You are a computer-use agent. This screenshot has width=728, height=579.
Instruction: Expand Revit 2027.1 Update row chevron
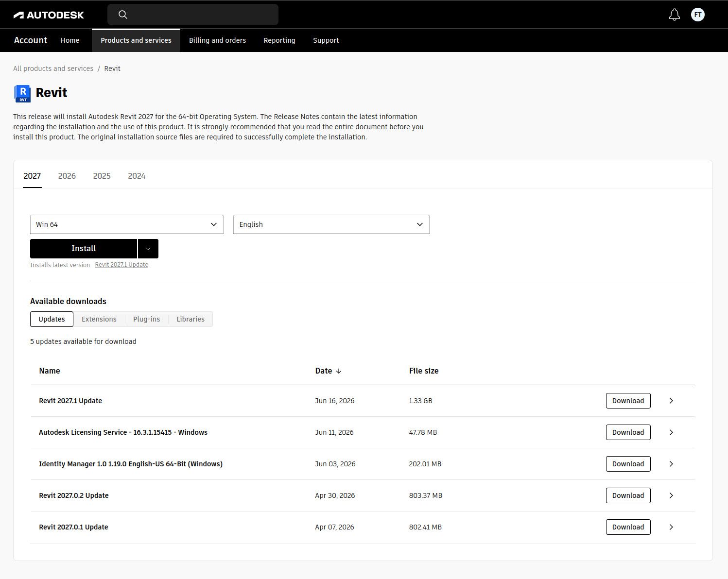[671, 401]
